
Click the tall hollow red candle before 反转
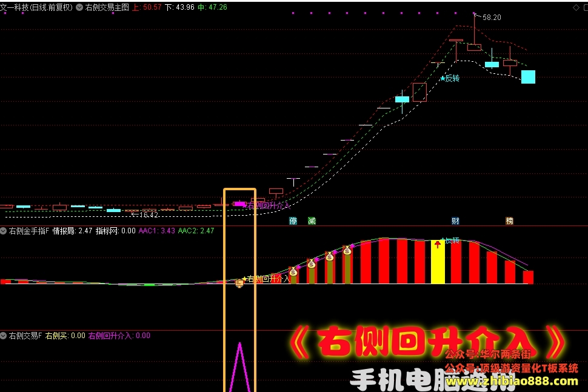[419, 92]
